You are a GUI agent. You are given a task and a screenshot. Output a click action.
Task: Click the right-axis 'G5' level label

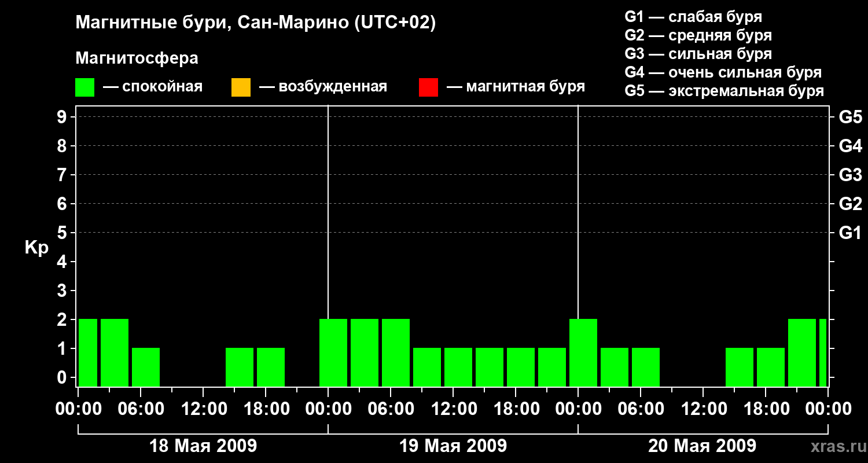(x=850, y=117)
